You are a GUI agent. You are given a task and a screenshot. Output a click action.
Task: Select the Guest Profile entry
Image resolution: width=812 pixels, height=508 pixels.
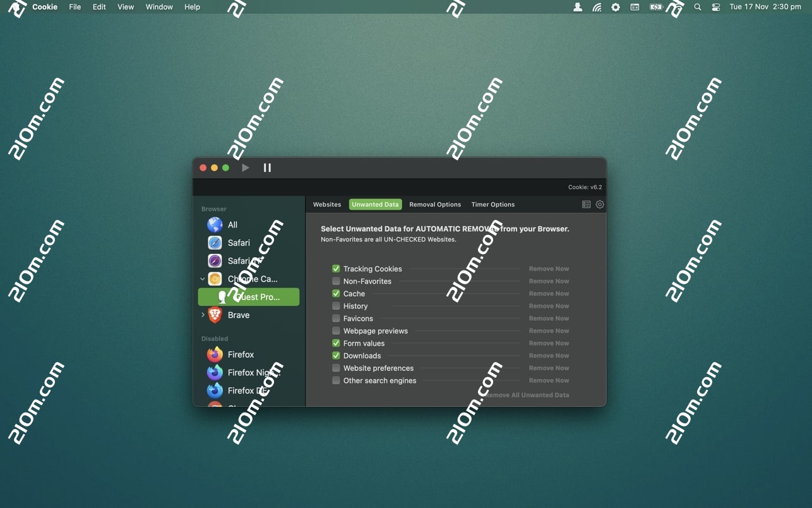point(249,297)
